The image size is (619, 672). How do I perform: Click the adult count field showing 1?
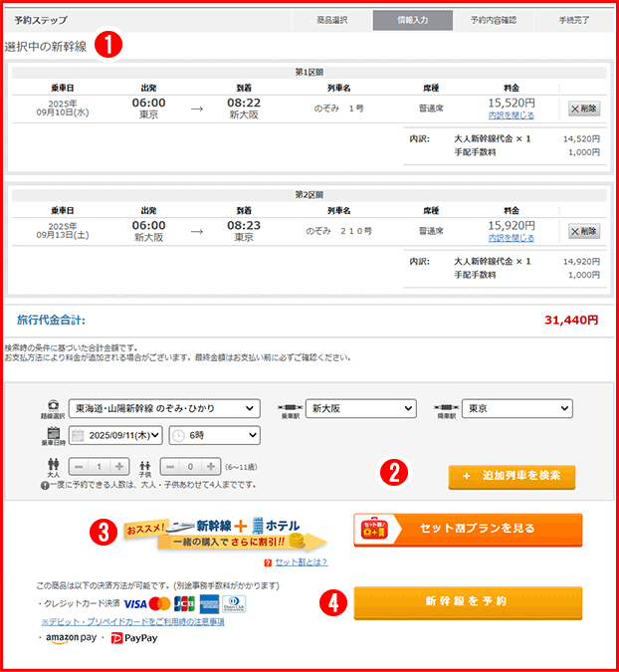(99, 467)
